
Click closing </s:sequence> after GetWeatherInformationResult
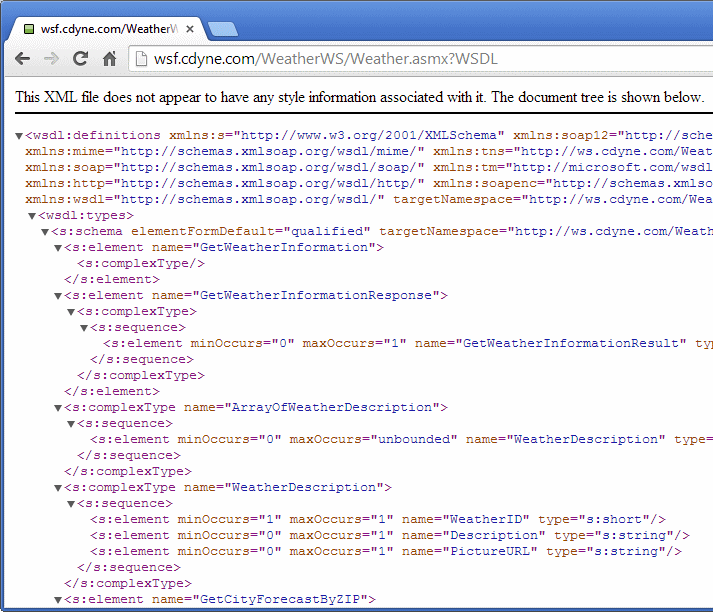(142, 360)
